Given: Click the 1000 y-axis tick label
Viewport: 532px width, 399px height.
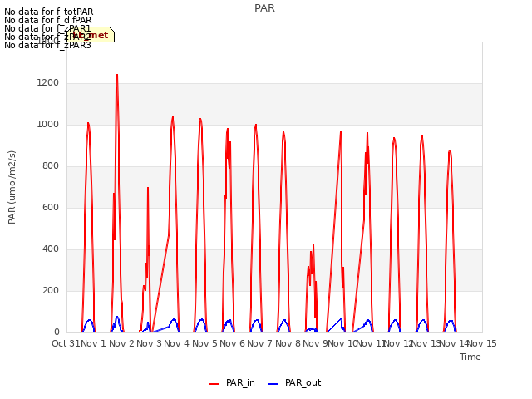Looking at the screenshot, I should pos(48,124).
